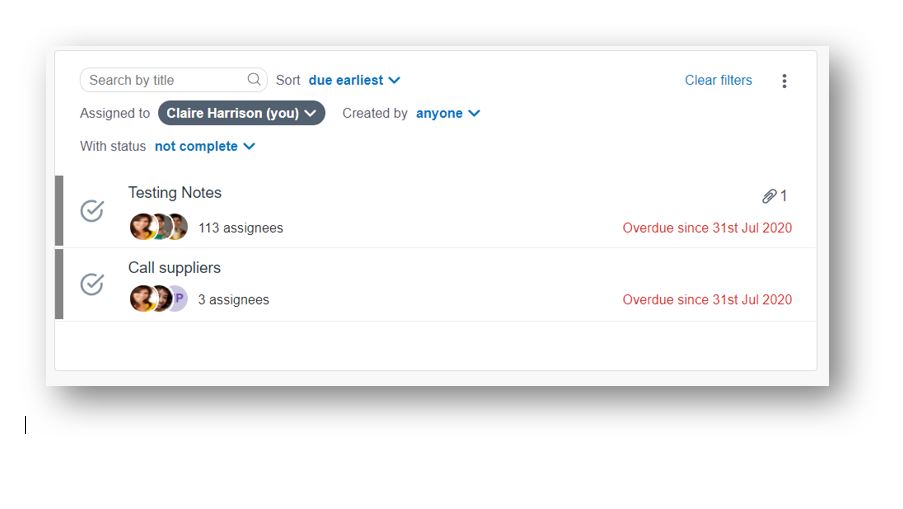Click the search magnifier icon
This screenshot has width=903, height=509.
click(254, 79)
